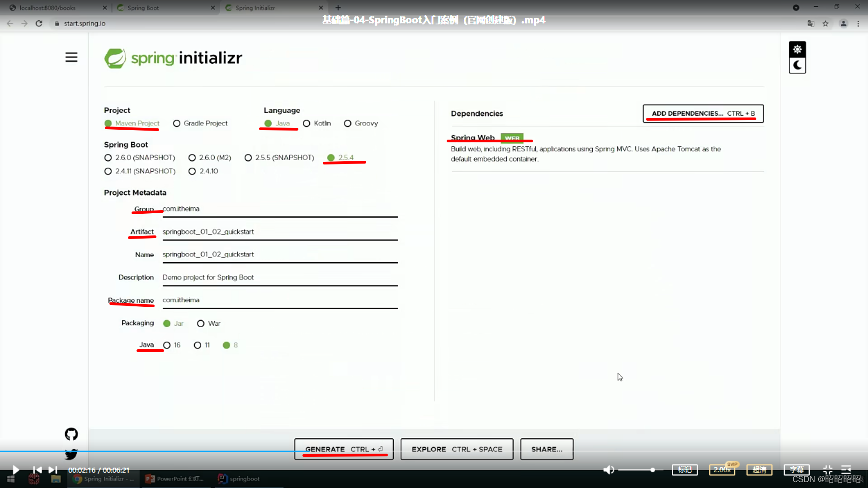Open the playback speed 2.00x menu

(722, 470)
